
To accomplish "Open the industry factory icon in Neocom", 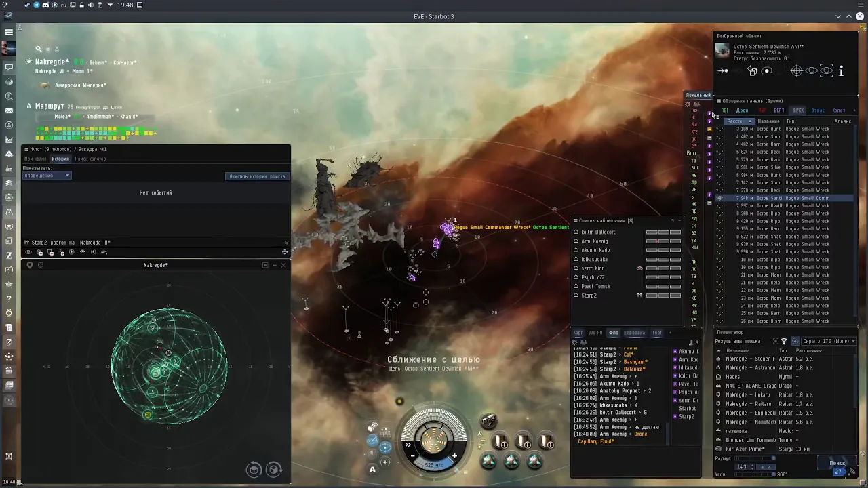I will (9, 169).
